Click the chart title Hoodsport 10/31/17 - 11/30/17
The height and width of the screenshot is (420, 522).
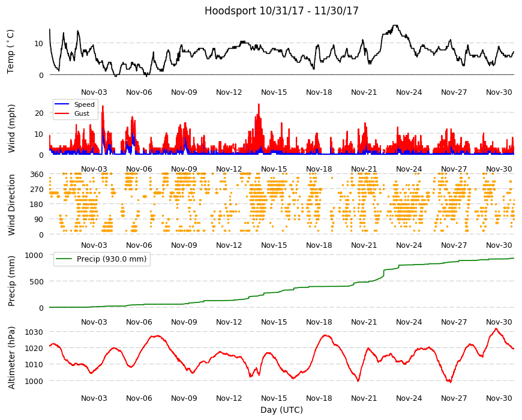(281, 11)
